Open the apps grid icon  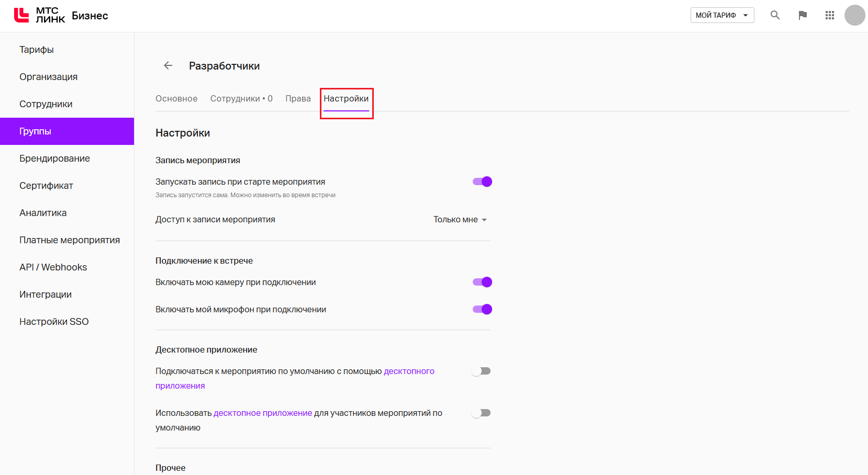coord(829,15)
